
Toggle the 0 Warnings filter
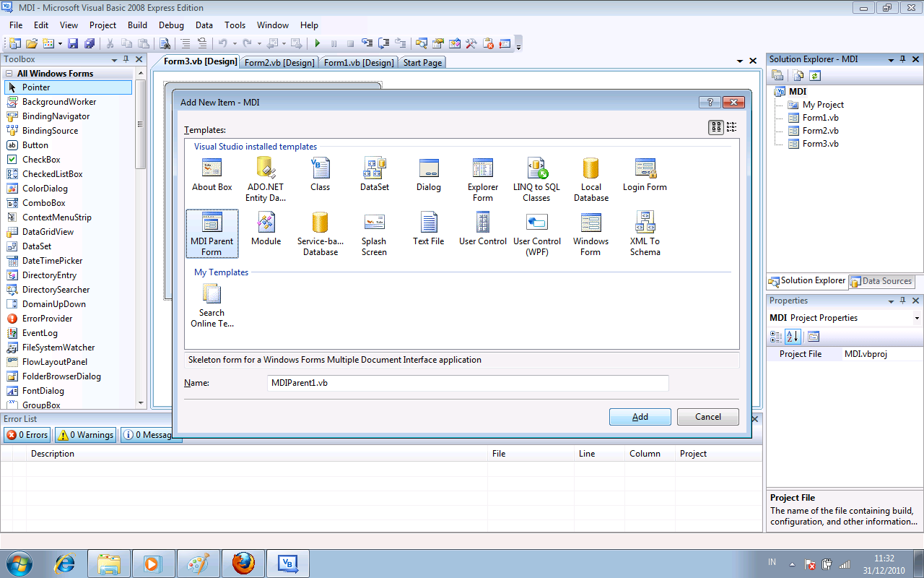coord(86,435)
